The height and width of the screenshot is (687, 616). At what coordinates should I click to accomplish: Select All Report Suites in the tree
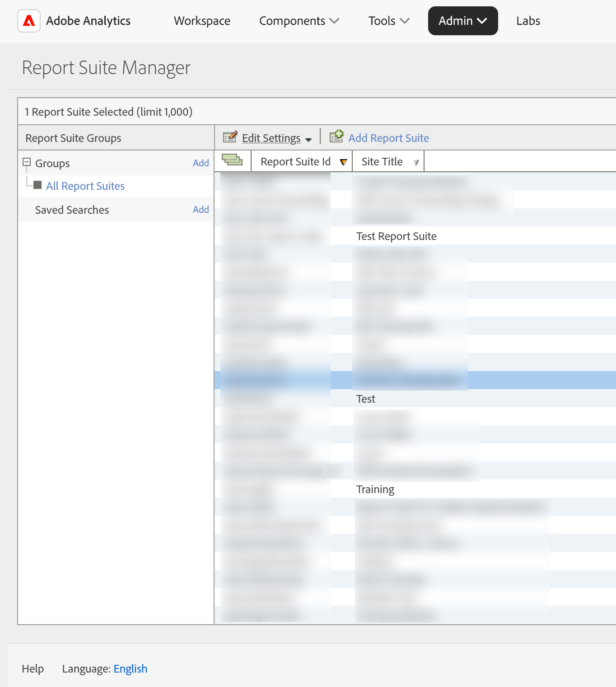pyautogui.click(x=85, y=186)
